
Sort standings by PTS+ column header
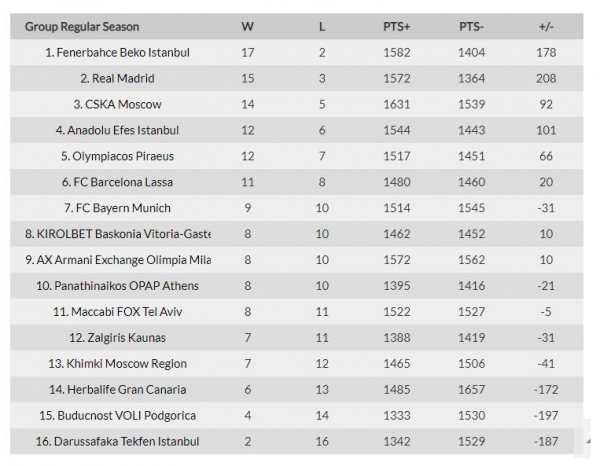(396, 26)
